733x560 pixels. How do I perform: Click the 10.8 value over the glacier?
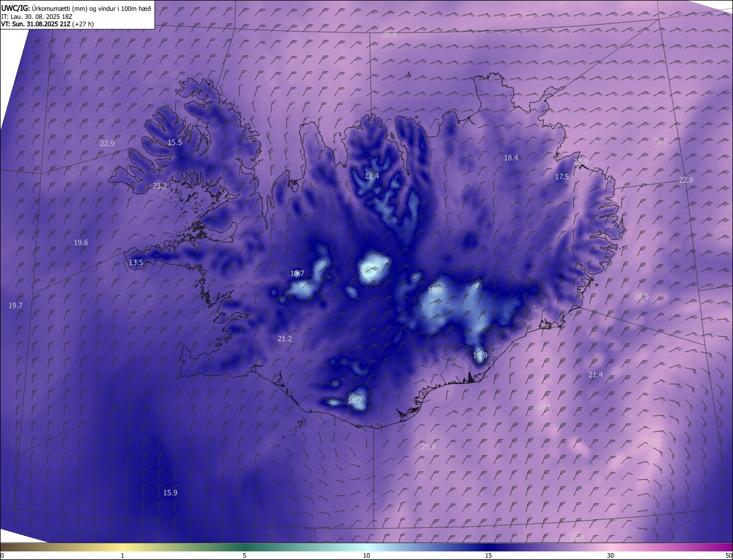(435, 290)
